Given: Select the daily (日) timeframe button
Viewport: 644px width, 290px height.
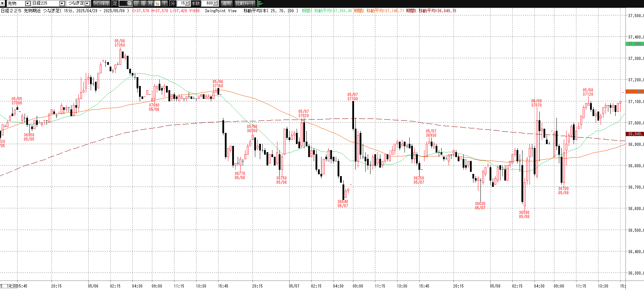Looking at the screenshot, I should tap(136, 4).
